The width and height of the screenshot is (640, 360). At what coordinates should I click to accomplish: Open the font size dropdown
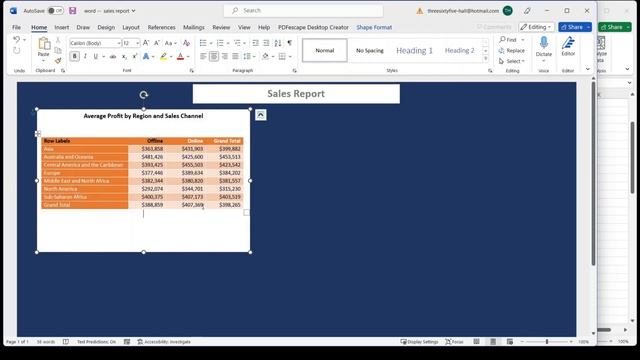[x=138, y=43]
